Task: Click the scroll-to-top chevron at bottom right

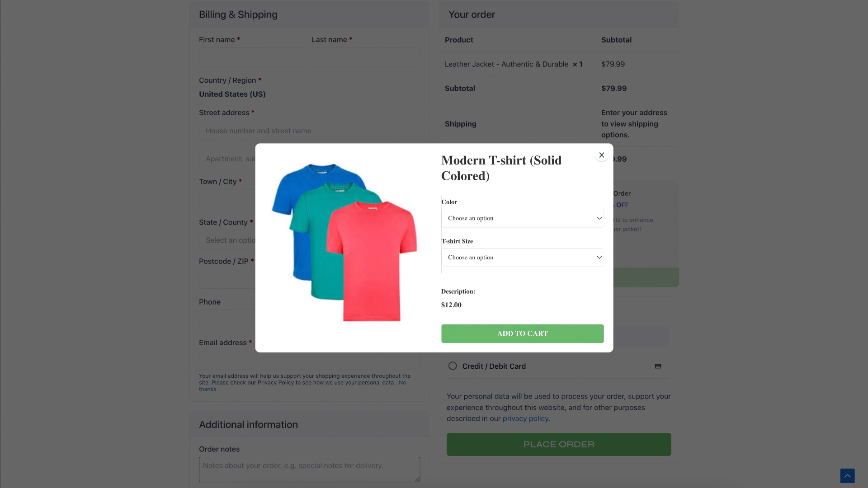Action: click(x=848, y=475)
